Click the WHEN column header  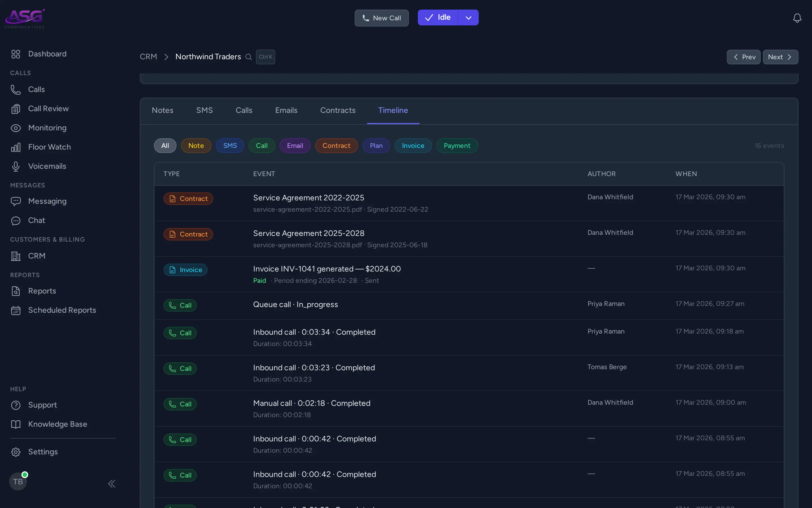(686, 174)
